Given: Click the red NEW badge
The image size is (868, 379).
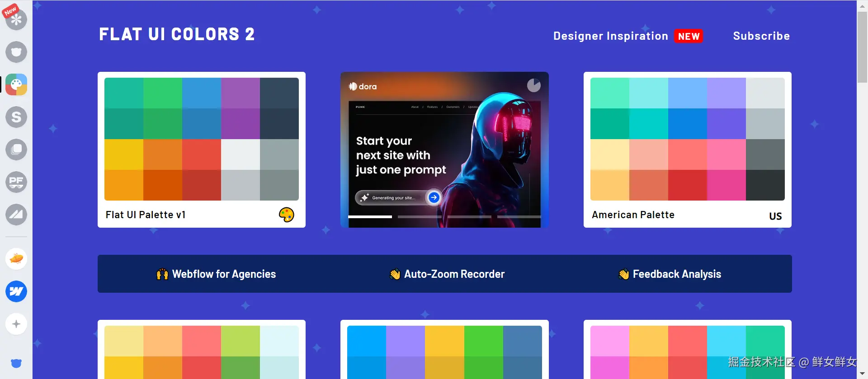Looking at the screenshot, I should click(x=689, y=36).
